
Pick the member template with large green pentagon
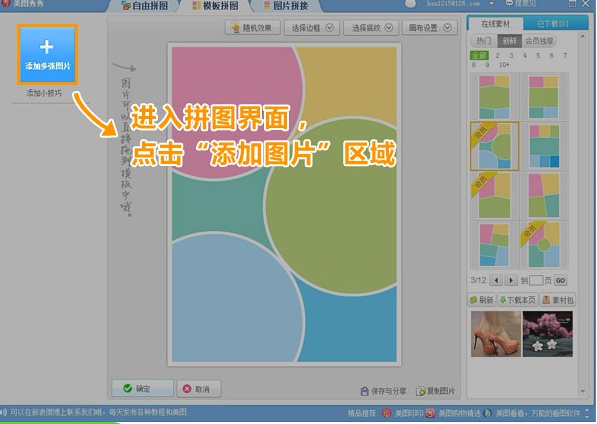pos(494,195)
